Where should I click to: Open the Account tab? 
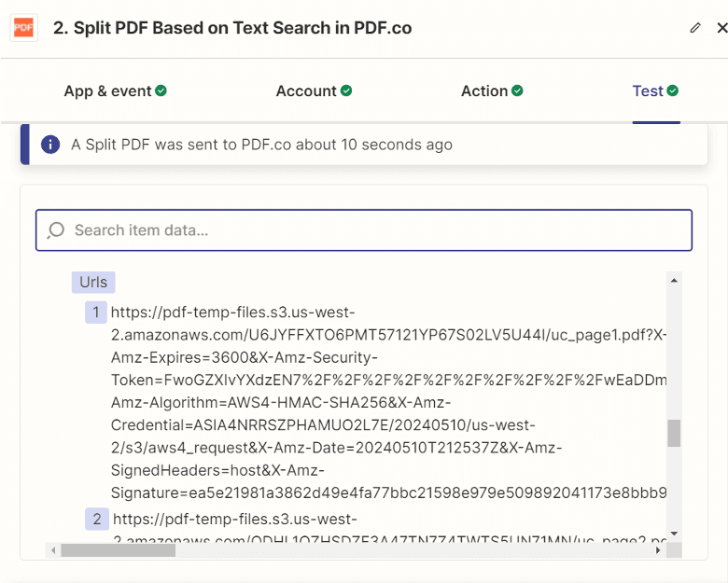pos(305,91)
